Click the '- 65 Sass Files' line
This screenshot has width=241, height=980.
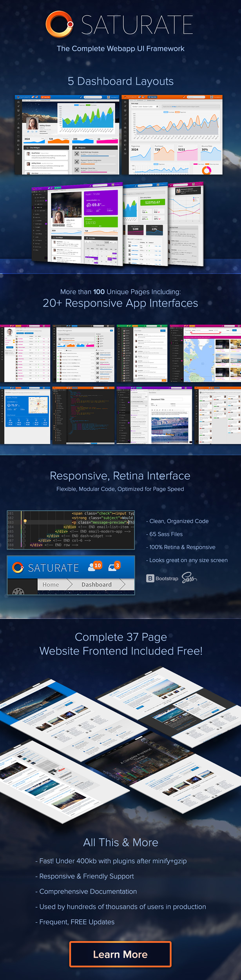tap(165, 534)
